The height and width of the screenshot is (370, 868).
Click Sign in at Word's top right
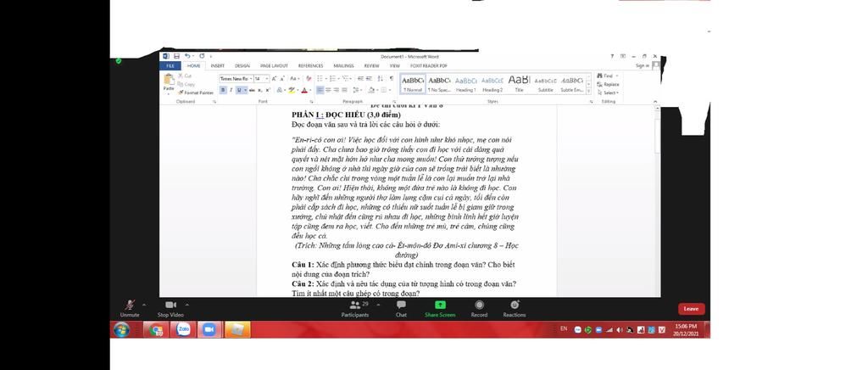click(643, 65)
